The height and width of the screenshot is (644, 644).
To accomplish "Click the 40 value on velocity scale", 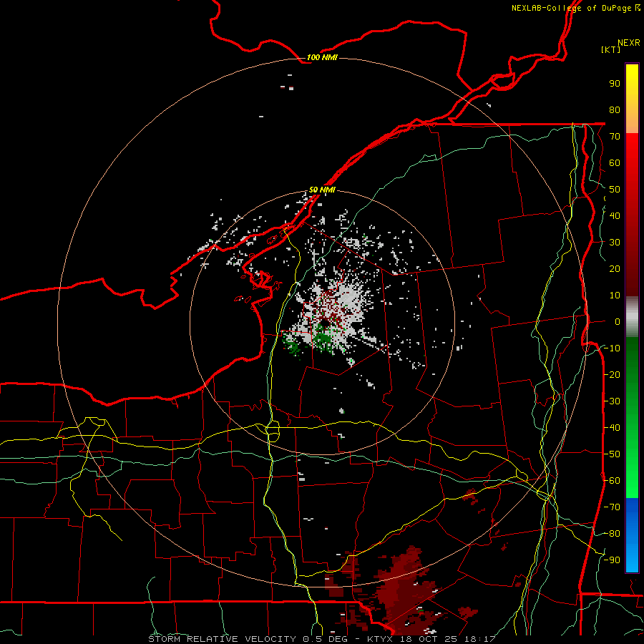I will coord(615,216).
